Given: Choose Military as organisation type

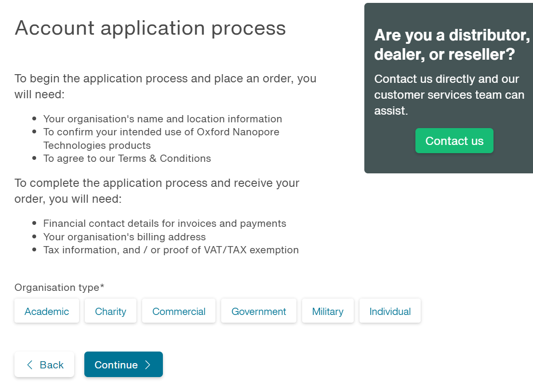Looking at the screenshot, I should 328,311.
